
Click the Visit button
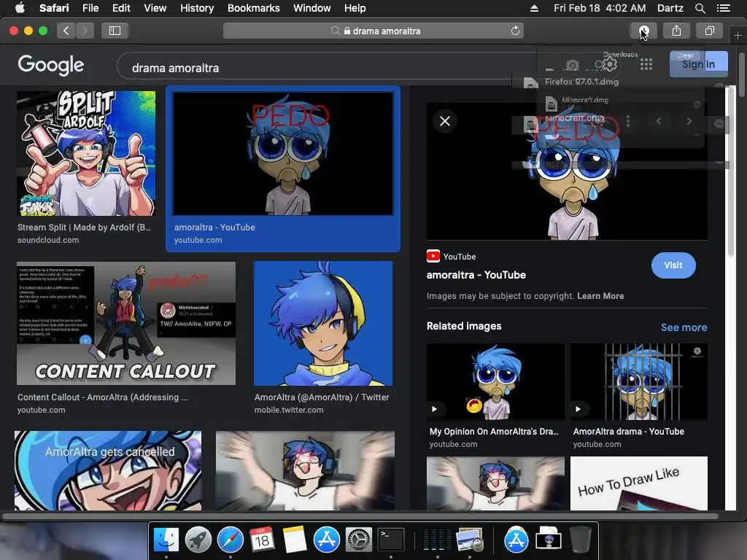(673, 265)
